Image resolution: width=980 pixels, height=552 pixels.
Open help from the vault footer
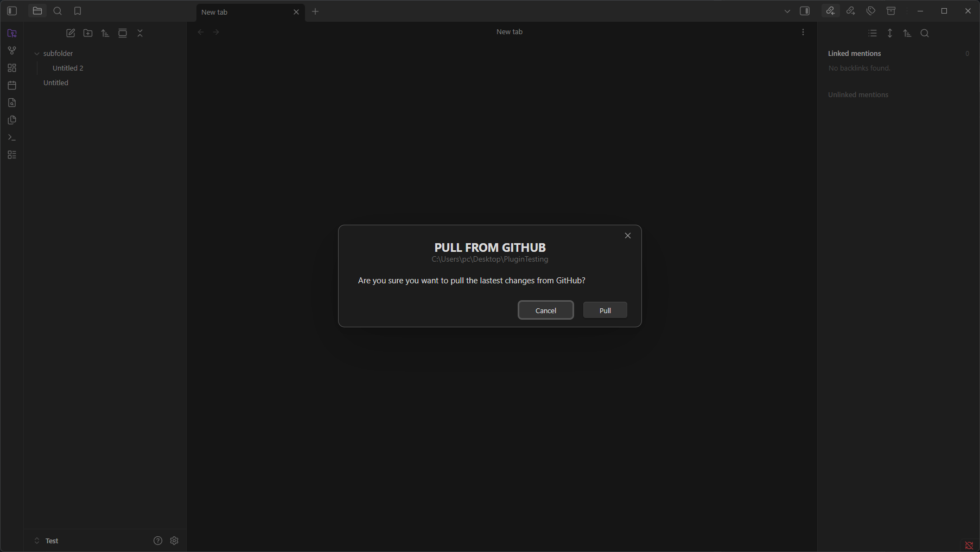pyautogui.click(x=158, y=541)
